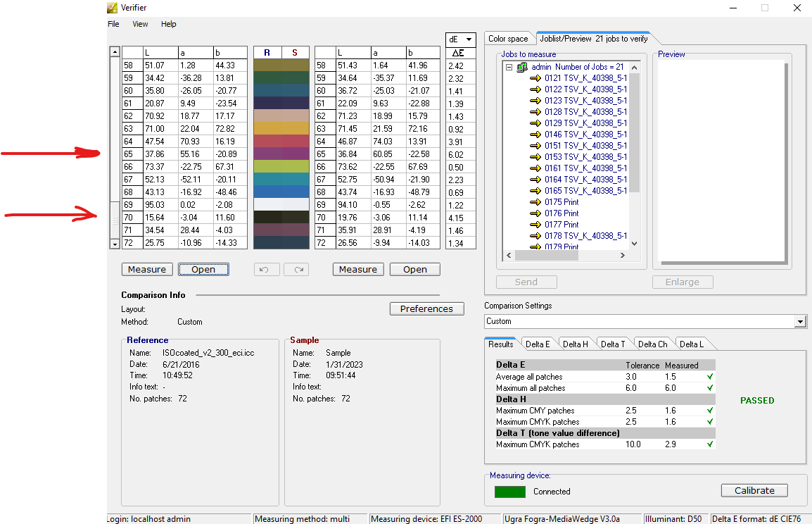Open the dE formula dropdown

pyautogui.click(x=469, y=39)
